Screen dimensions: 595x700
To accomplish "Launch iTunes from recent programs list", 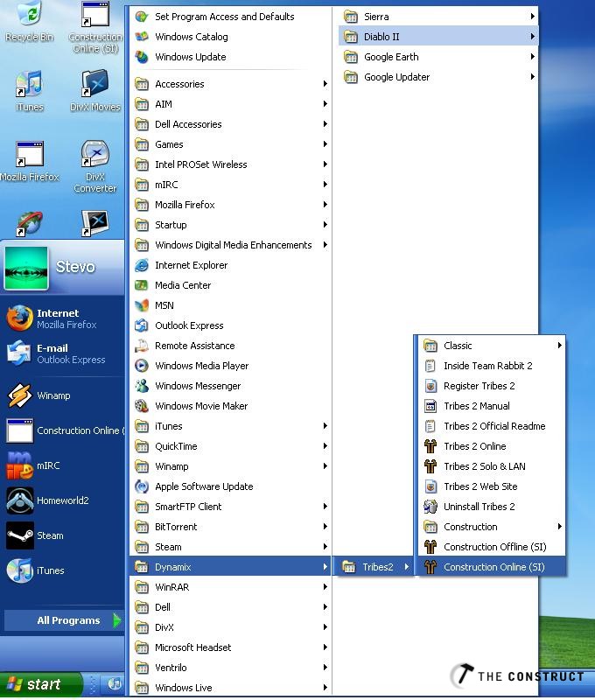I will pos(62,570).
